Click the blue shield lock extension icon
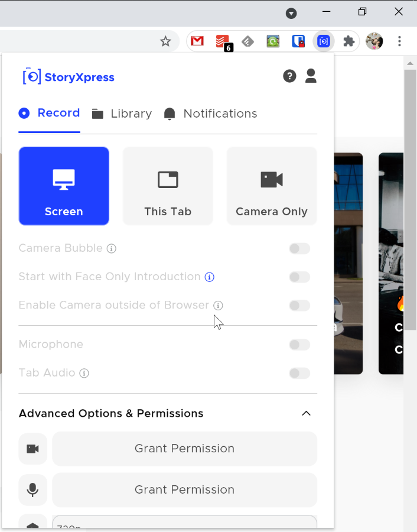The image size is (417, 532). (298, 41)
